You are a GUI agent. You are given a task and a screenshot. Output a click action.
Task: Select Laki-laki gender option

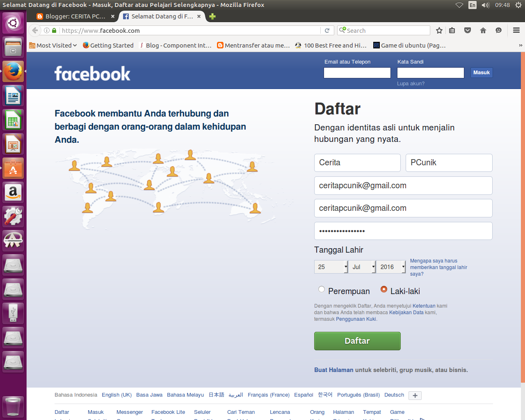tap(384, 289)
